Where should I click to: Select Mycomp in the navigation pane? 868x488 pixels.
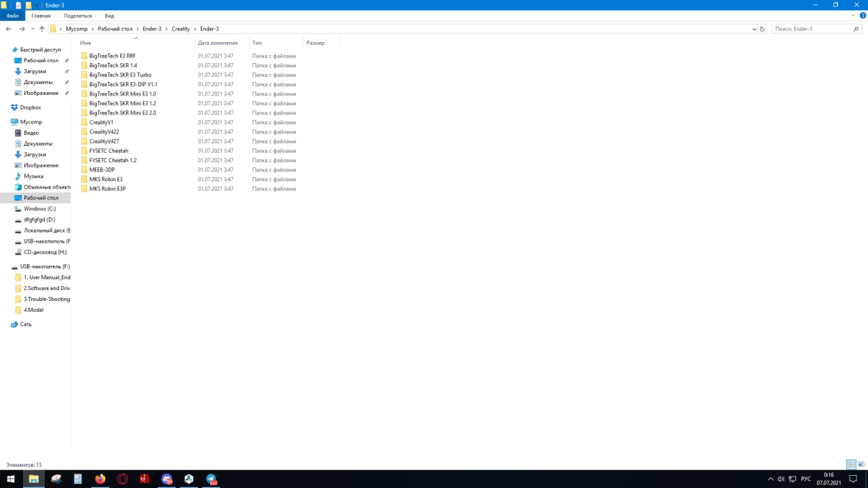(x=31, y=122)
